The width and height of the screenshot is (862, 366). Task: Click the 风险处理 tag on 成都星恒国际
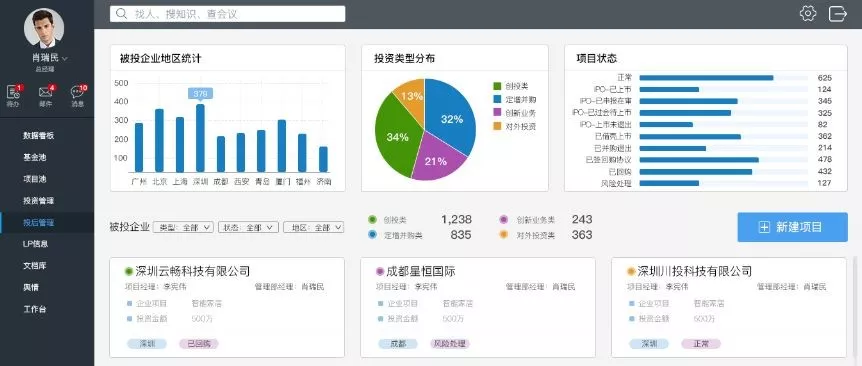(450, 344)
